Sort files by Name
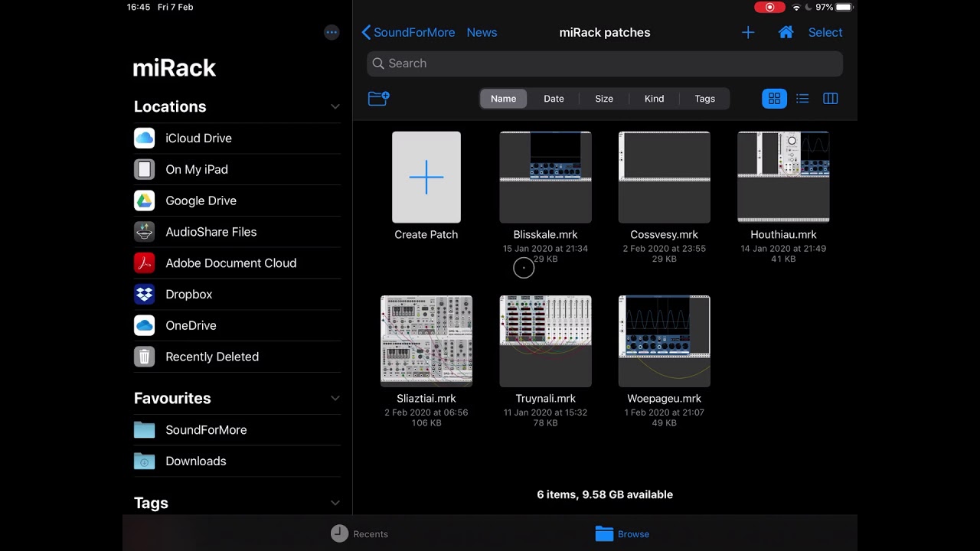 pos(503,99)
